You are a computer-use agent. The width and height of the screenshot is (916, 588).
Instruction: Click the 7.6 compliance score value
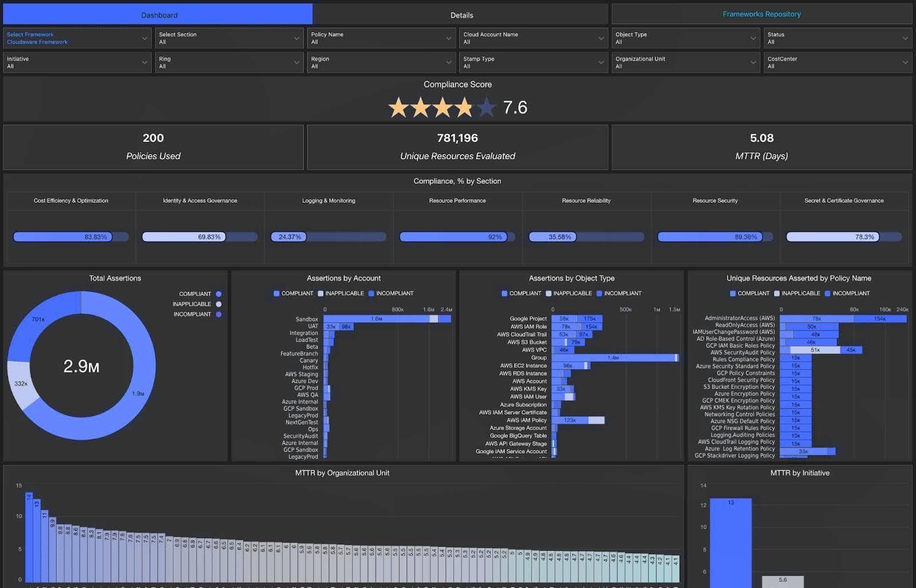(x=515, y=107)
